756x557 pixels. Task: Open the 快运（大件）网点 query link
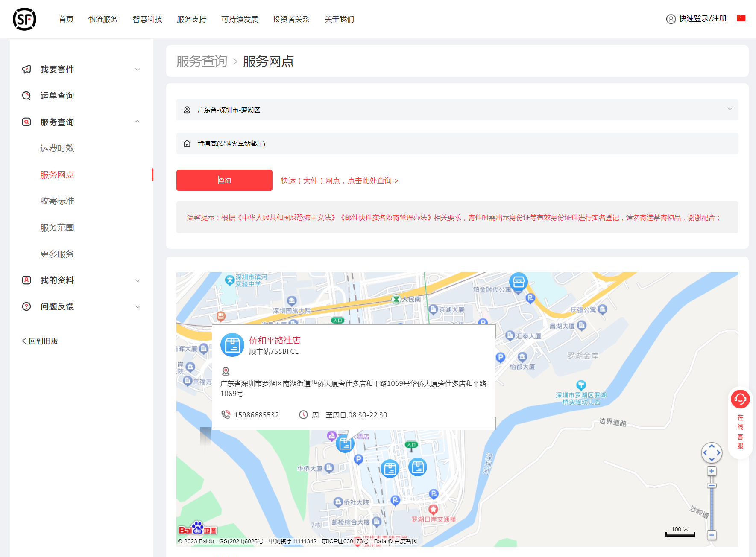340,181
